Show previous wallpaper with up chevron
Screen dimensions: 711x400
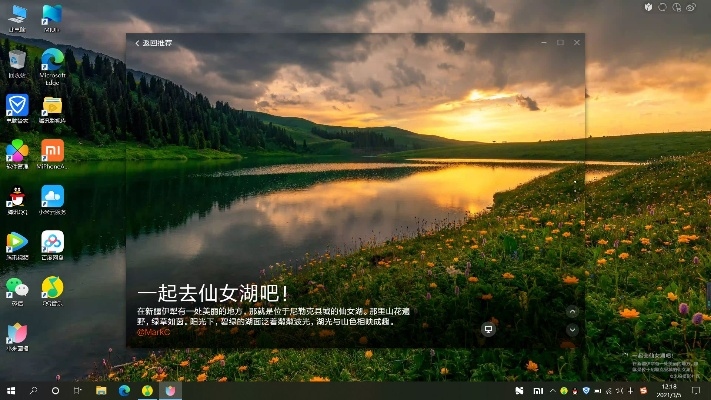coord(572,312)
